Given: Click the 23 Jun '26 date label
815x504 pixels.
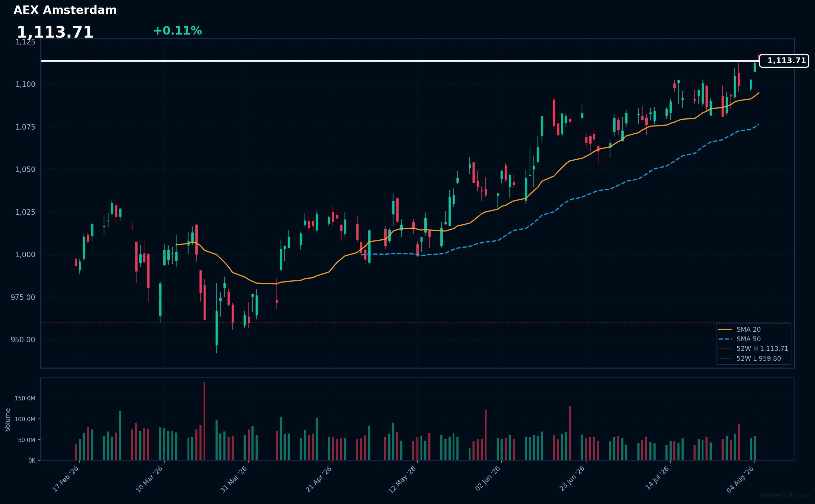Looking at the screenshot, I should click(x=572, y=479).
